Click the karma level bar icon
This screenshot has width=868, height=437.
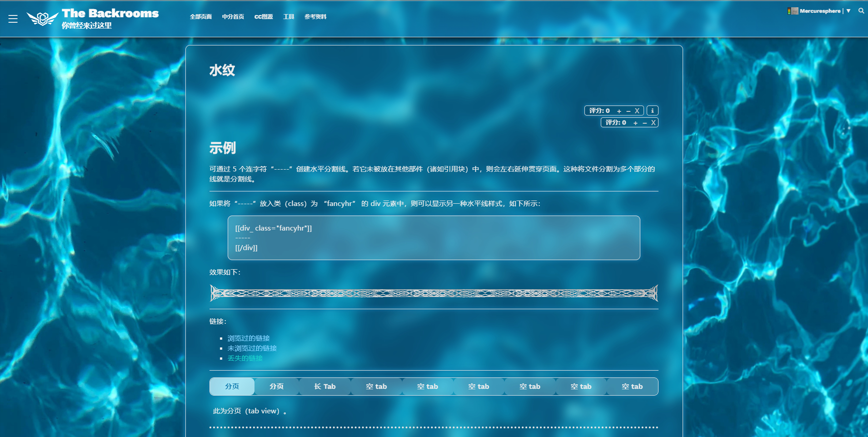789,11
